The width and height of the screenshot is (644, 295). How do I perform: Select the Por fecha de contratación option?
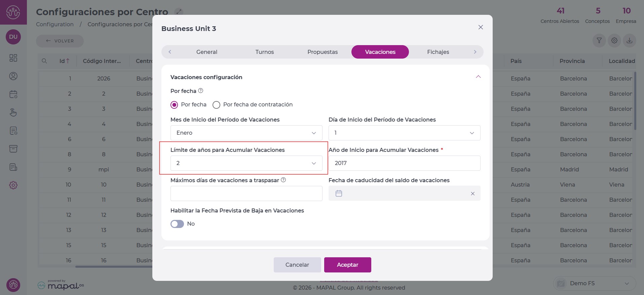click(x=217, y=105)
